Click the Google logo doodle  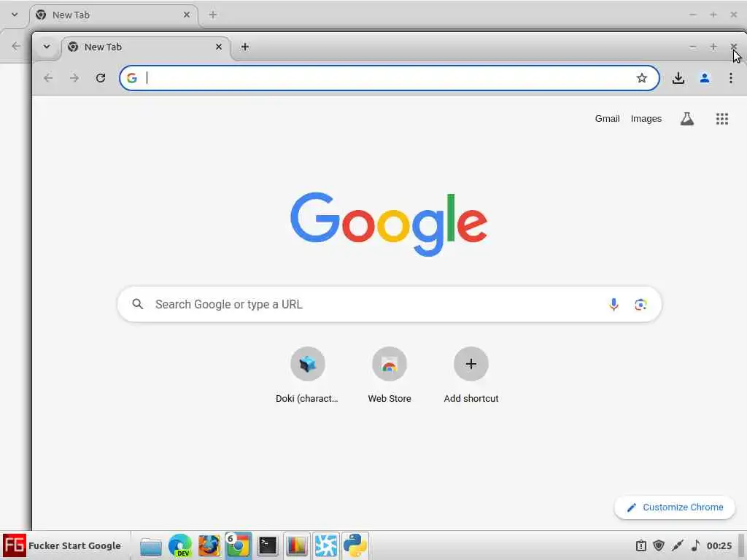(x=389, y=224)
